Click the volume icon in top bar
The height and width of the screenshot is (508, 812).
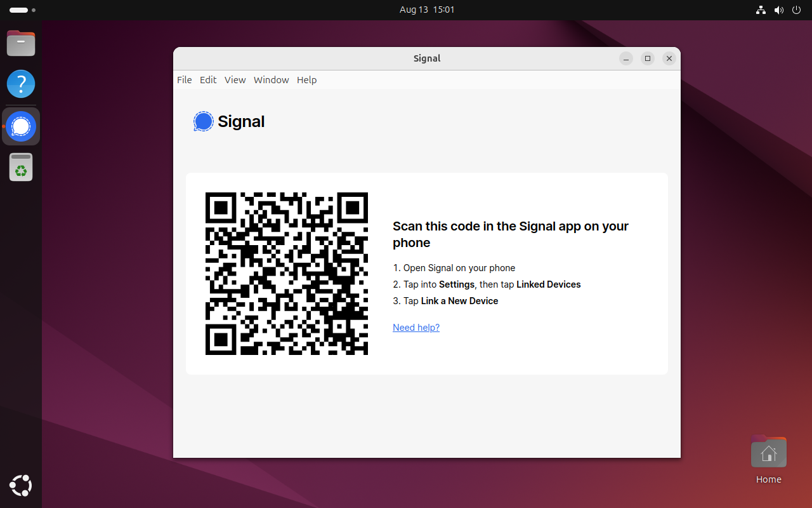[x=778, y=10]
